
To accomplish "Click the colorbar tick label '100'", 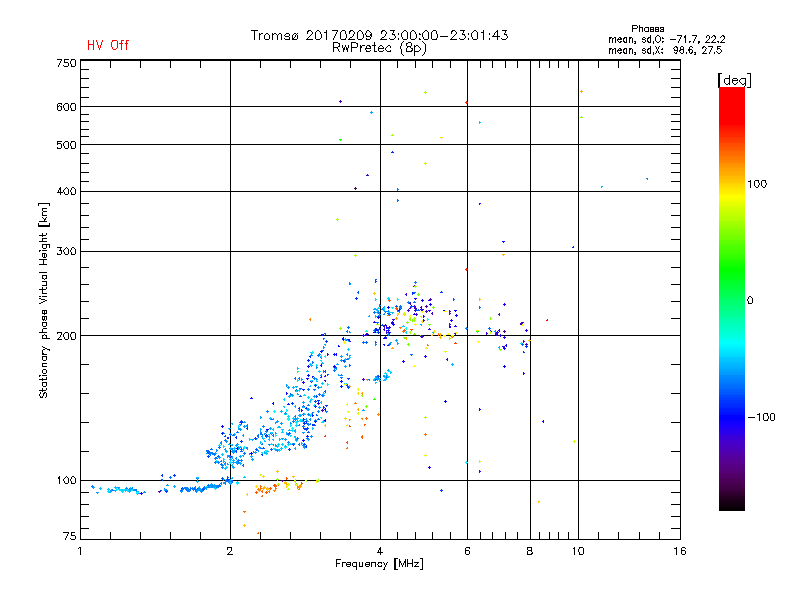I will [757, 184].
